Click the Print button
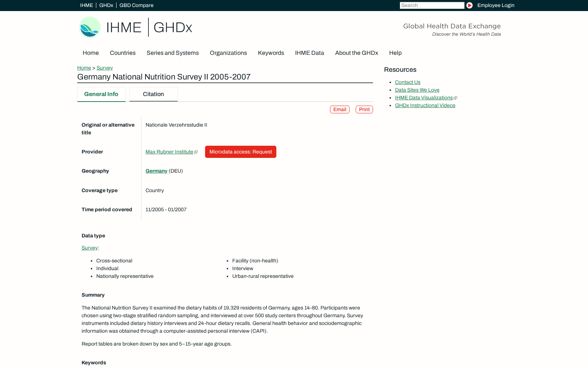The width and height of the screenshot is (588, 368). [364, 109]
